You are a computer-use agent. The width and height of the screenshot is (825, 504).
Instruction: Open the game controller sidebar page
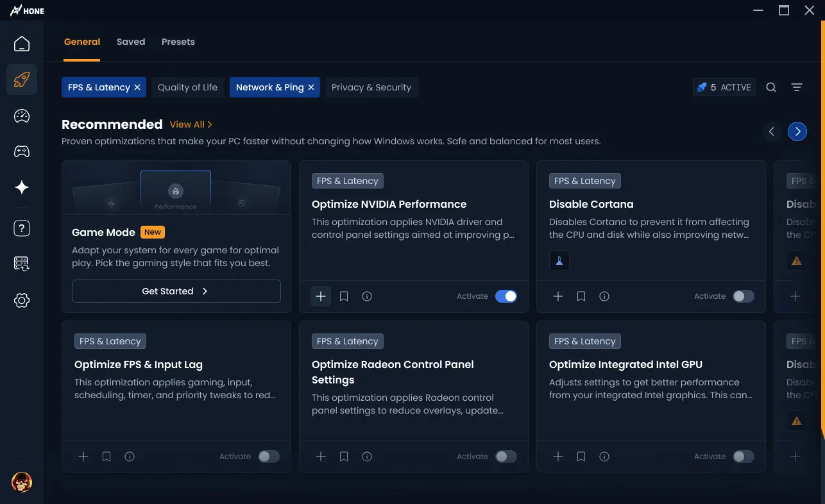pyautogui.click(x=22, y=151)
